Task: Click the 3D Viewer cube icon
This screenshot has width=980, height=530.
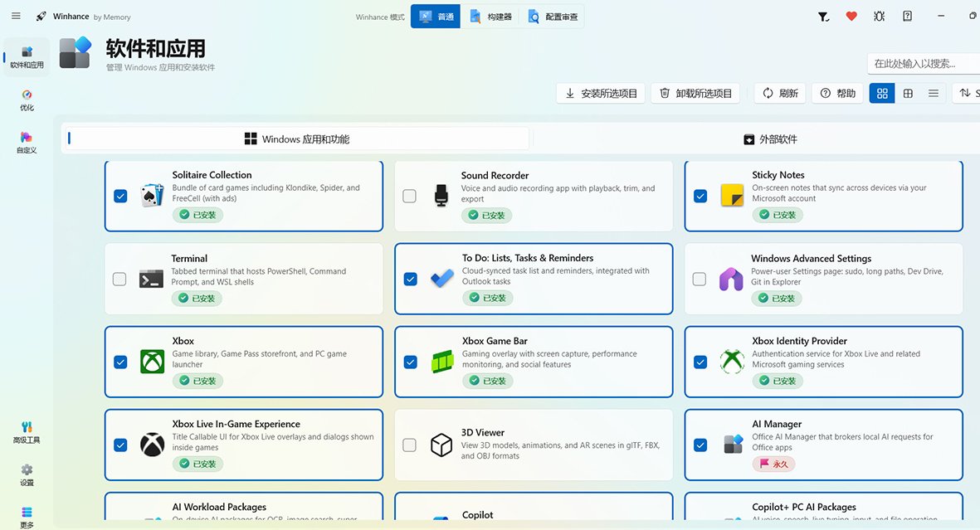Action: click(x=441, y=445)
